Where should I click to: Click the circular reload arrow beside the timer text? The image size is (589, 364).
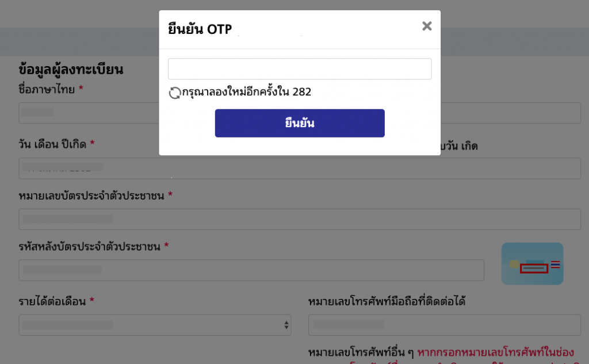pos(174,91)
